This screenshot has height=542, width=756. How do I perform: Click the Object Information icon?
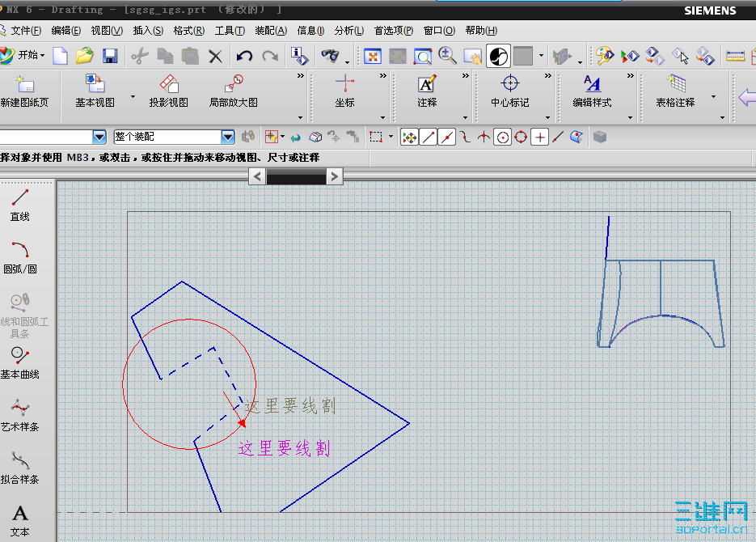pos(299,56)
